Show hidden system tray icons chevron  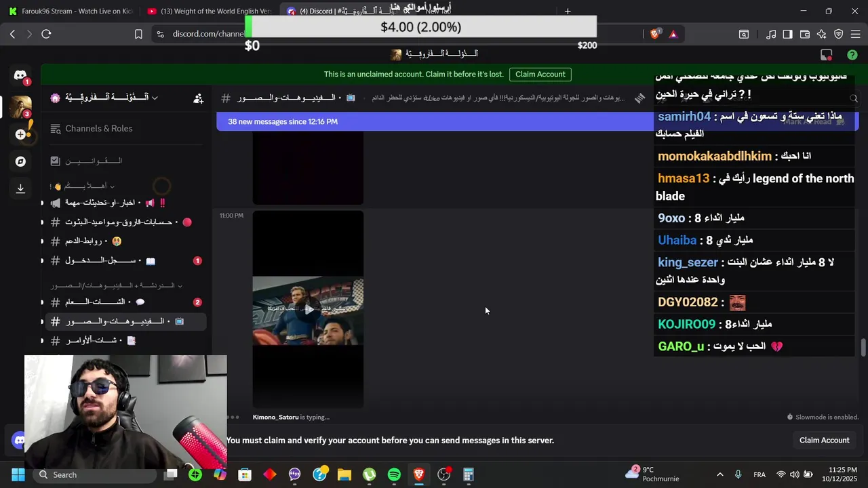(719, 474)
